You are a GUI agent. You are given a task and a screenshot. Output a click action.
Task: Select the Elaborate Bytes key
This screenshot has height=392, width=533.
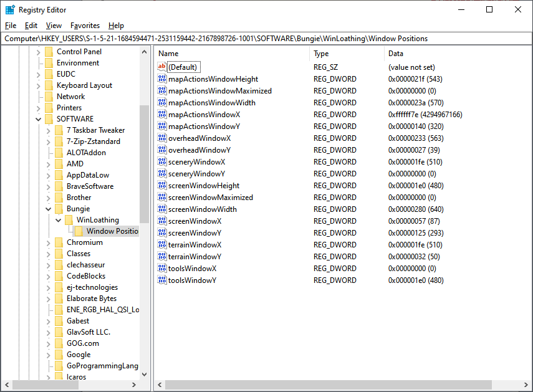[92, 299]
